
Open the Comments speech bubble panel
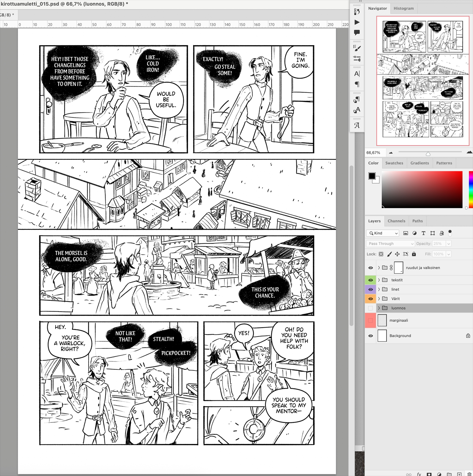tap(357, 33)
